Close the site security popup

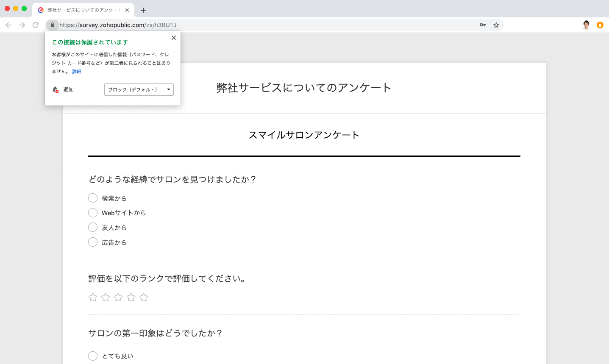[x=174, y=38]
